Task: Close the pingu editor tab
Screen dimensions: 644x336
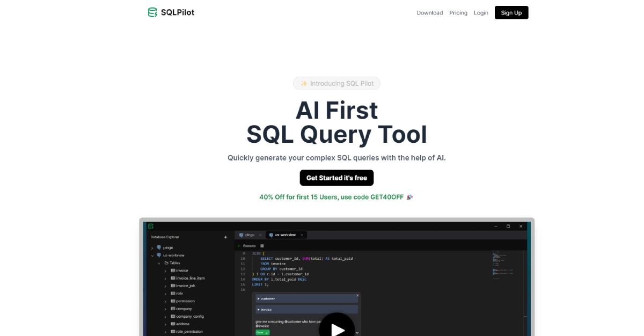Action: point(260,235)
